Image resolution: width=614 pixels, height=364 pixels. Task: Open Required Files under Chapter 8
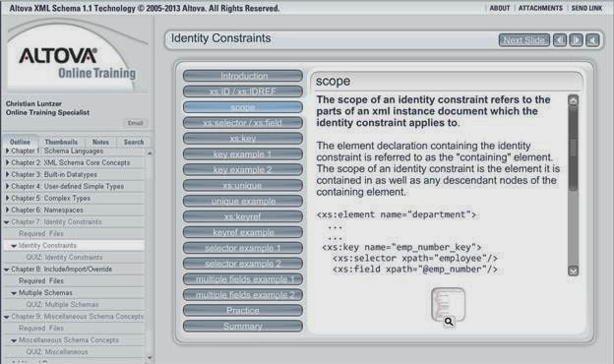pos(41,281)
